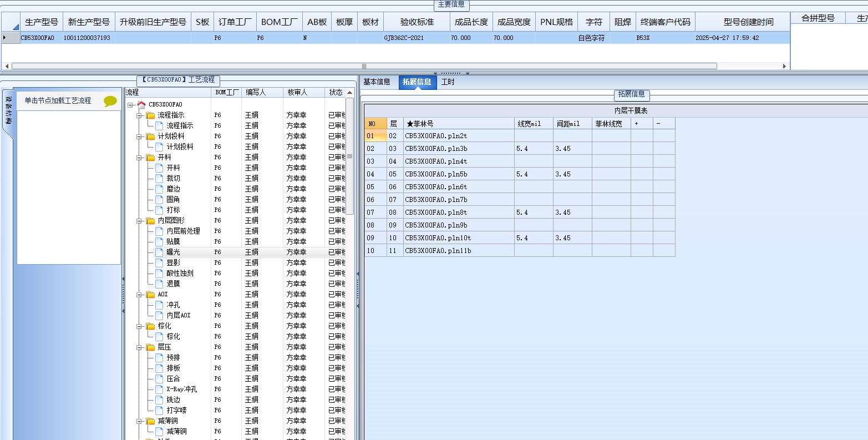Click the document icon beside 裁切
Image resolution: width=868 pixels, height=440 pixels.
point(159,178)
